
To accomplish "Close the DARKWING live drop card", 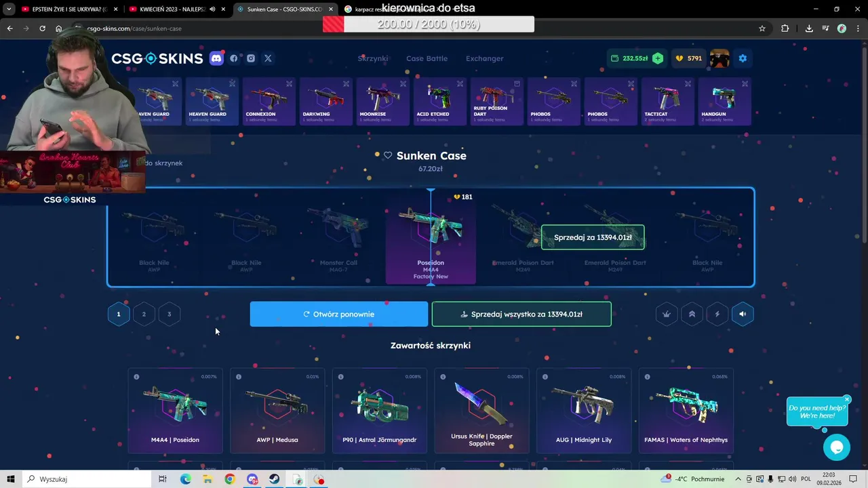I will (347, 84).
